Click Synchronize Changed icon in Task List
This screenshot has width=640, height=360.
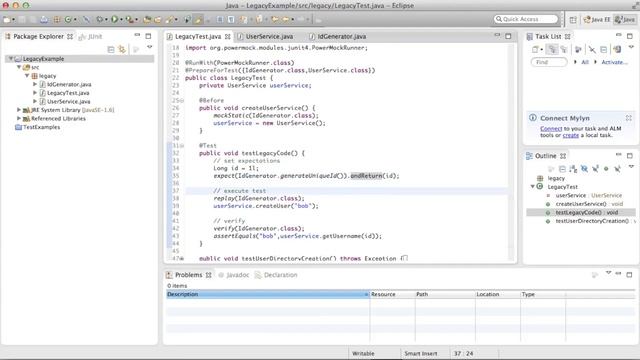tap(617, 49)
